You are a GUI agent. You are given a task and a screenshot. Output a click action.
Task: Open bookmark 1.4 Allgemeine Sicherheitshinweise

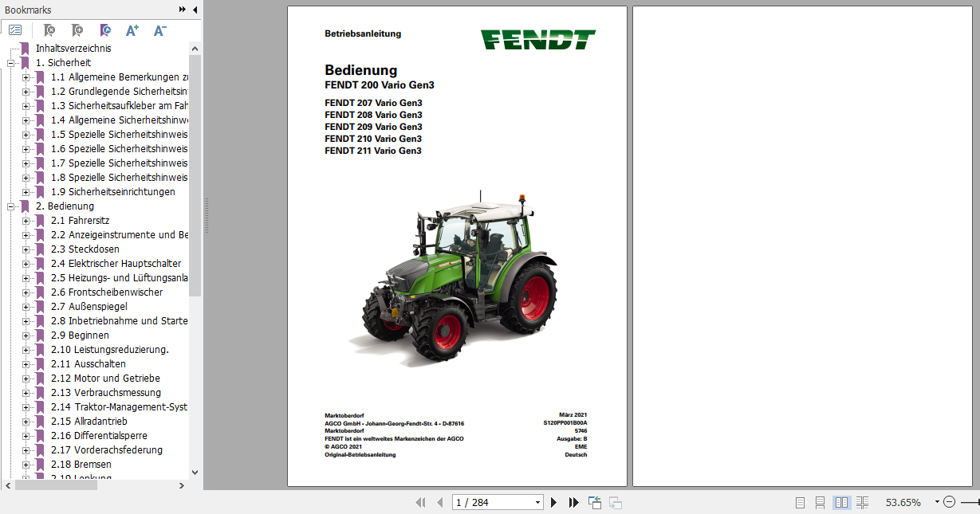120,120
